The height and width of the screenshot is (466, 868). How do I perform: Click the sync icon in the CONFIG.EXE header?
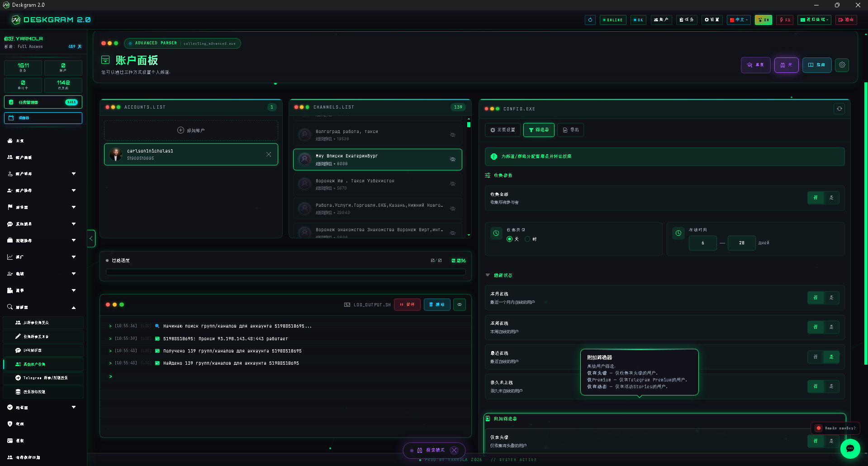pyautogui.click(x=839, y=109)
